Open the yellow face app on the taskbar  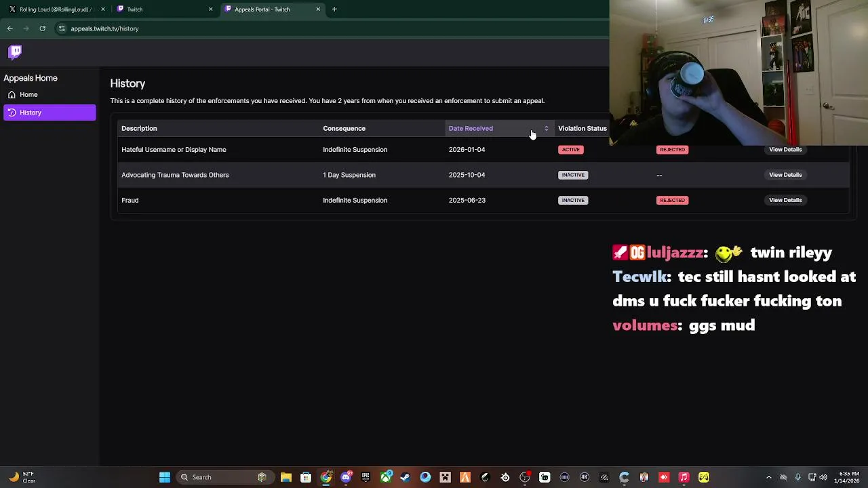pyautogui.click(x=704, y=477)
